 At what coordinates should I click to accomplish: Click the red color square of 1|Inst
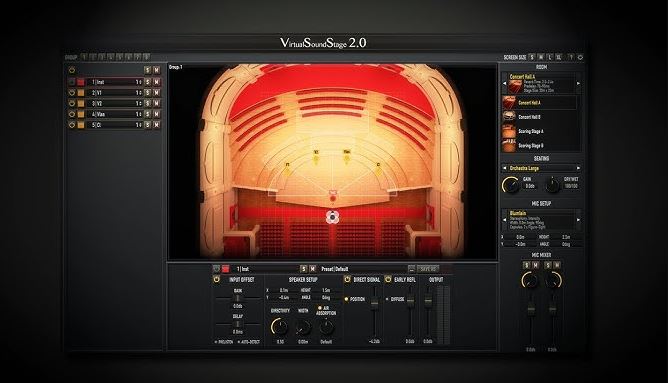81,82
